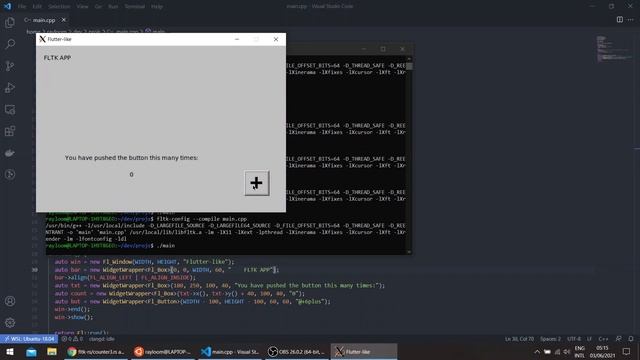Image resolution: width=640 pixels, height=360 pixels.
Task: Click Ln 30, Col 70 in status bar
Action: (x=519, y=339)
